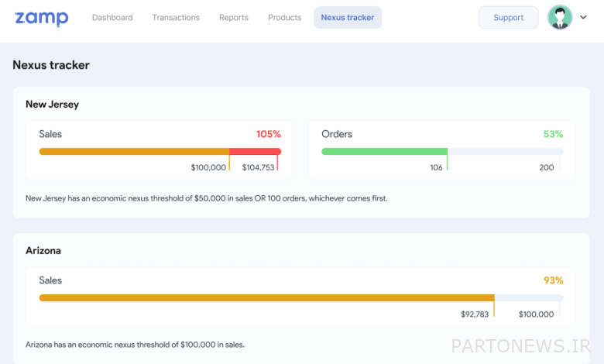The height and width of the screenshot is (364, 604).
Task: Open the user avatar profile
Action: 560,17
